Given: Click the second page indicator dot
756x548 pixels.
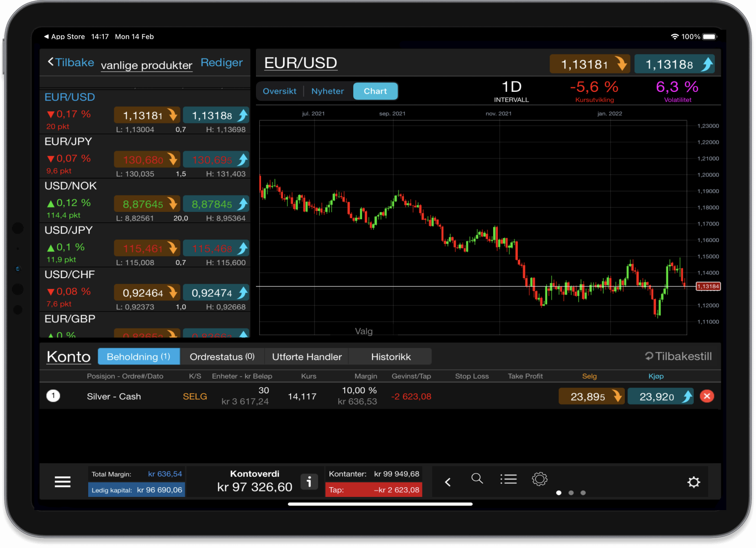Looking at the screenshot, I should point(570,493).
